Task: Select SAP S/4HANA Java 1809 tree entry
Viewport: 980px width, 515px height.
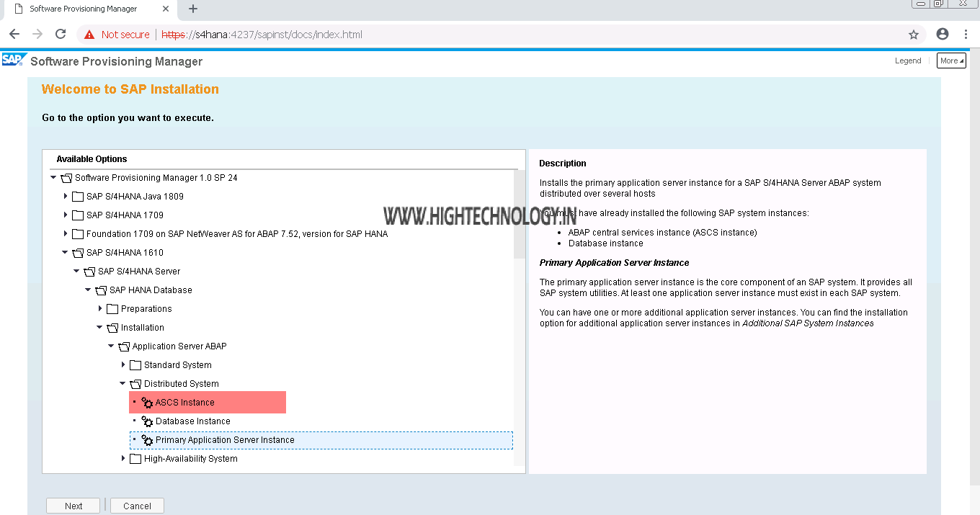Action: [x=135, y=197]
